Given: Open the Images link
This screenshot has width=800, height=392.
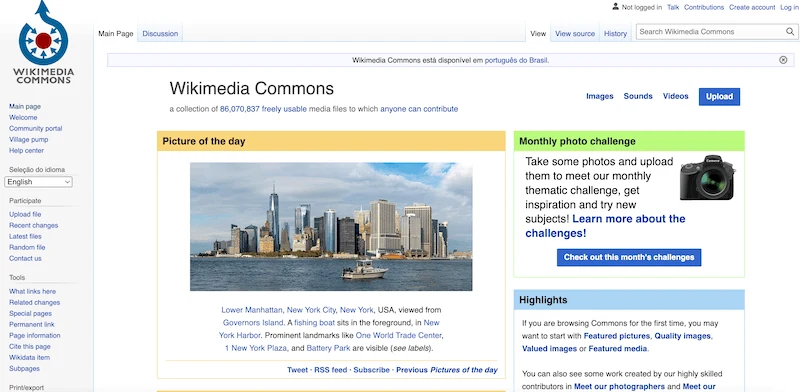Looking at the screenshot, I should coord(599,96).
